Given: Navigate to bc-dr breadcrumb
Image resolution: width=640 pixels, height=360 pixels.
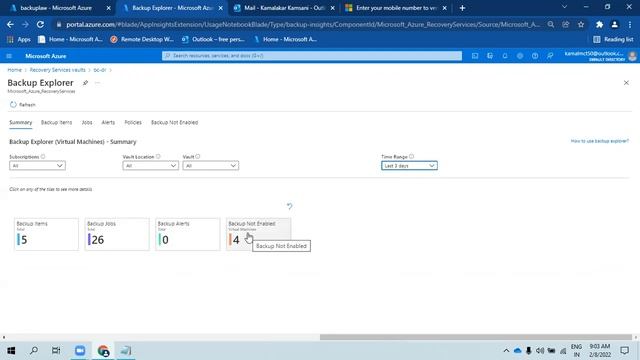Looking at the screenshot, I should pyautogui.click(x=100, y=70).
